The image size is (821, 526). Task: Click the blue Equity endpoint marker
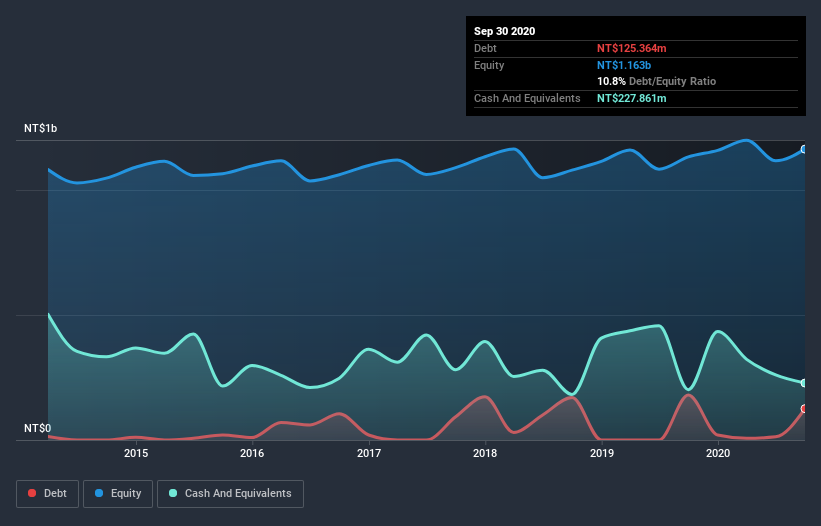(x=804, y=150)
